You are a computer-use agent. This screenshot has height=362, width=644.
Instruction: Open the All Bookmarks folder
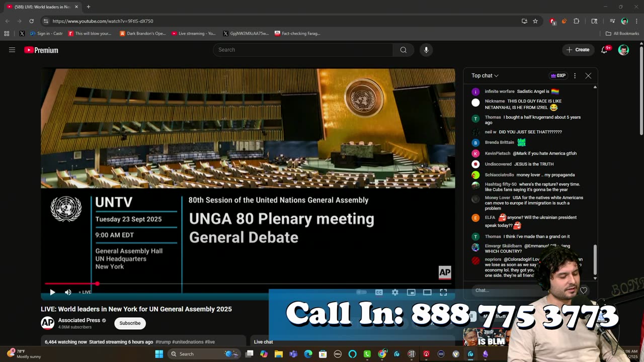point(622,34)
